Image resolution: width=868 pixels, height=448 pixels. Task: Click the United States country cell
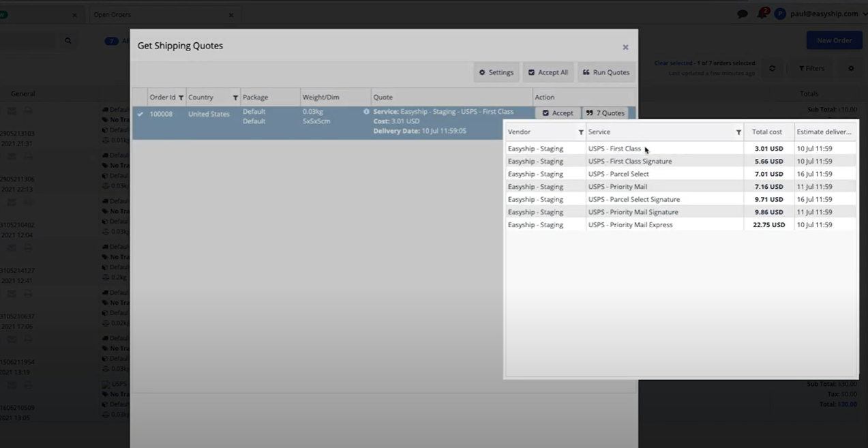[209, 114]
